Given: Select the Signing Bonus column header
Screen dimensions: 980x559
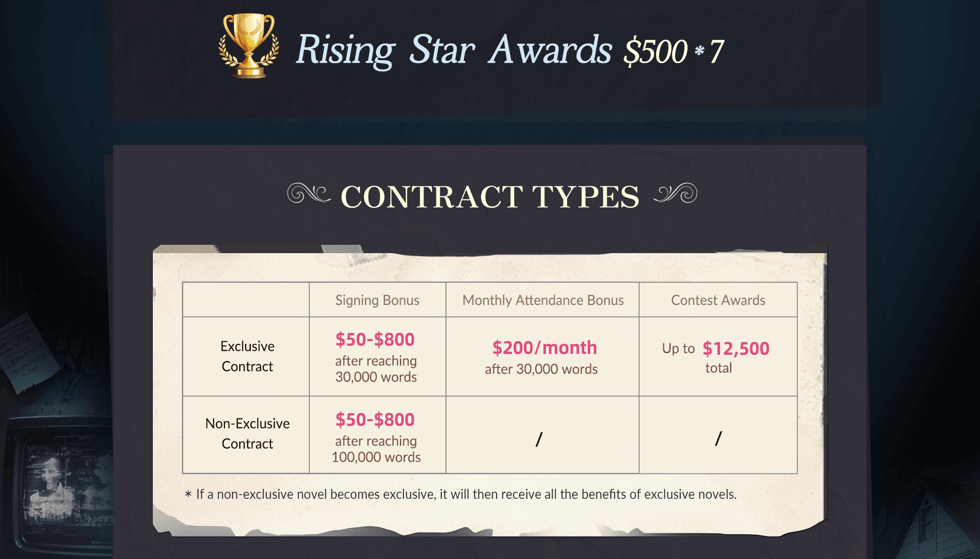Looking at the screenshot, I should click(377, 300).
